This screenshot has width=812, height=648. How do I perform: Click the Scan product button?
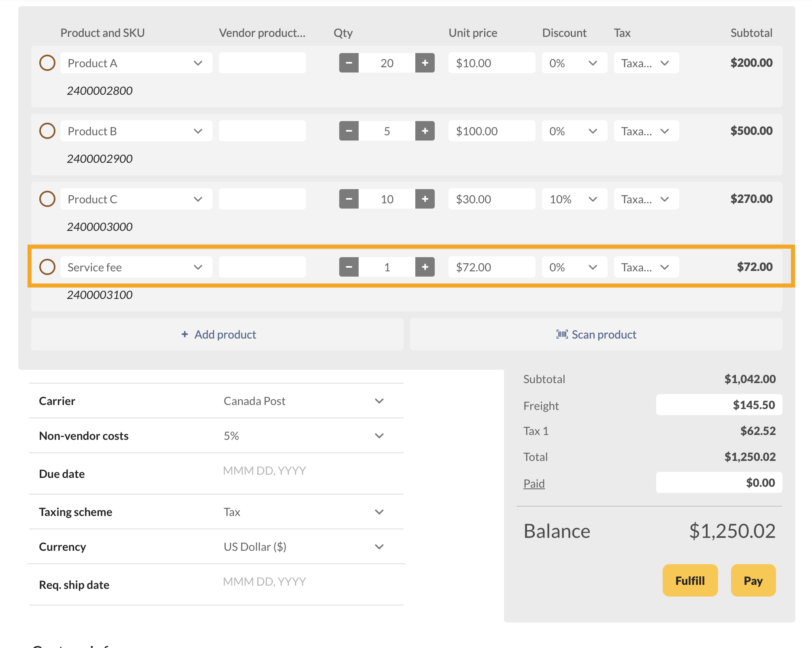coord(596,334)
